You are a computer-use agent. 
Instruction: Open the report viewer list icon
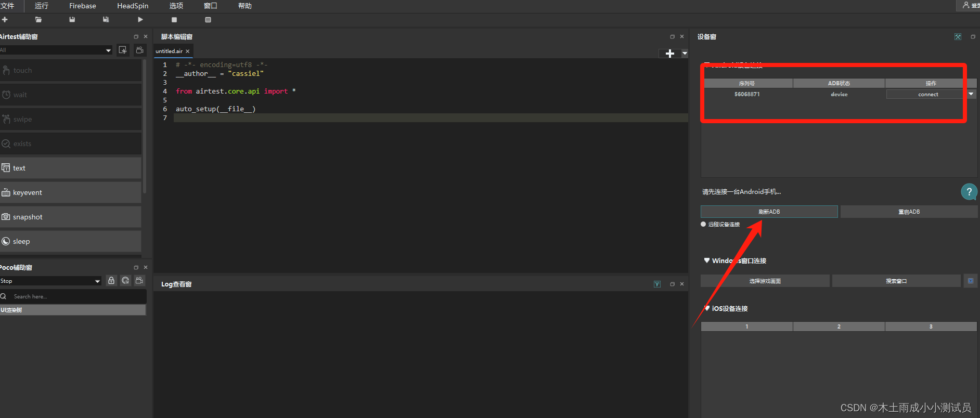[208, 20]
